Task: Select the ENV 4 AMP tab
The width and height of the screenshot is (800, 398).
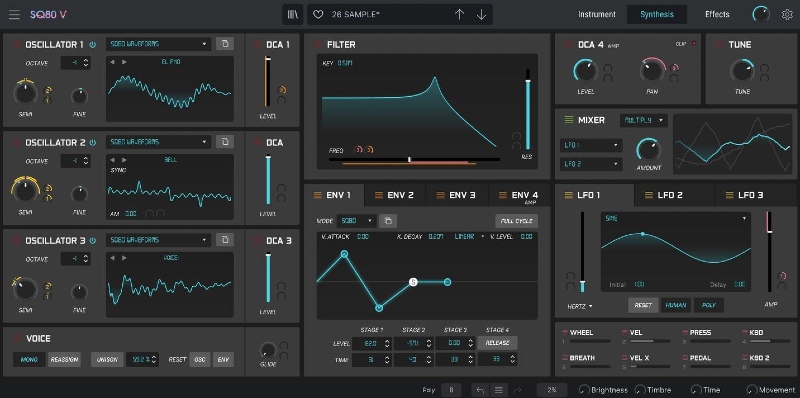Action: coord(519,196)
